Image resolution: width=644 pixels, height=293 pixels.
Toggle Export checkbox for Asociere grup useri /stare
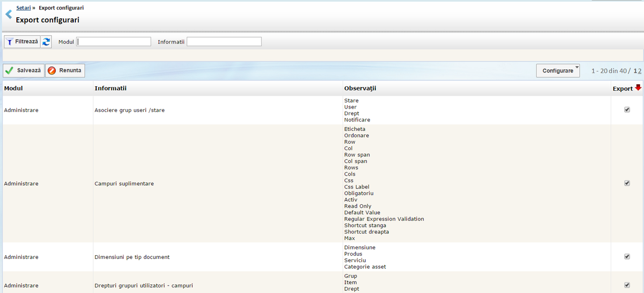(627, 110)
